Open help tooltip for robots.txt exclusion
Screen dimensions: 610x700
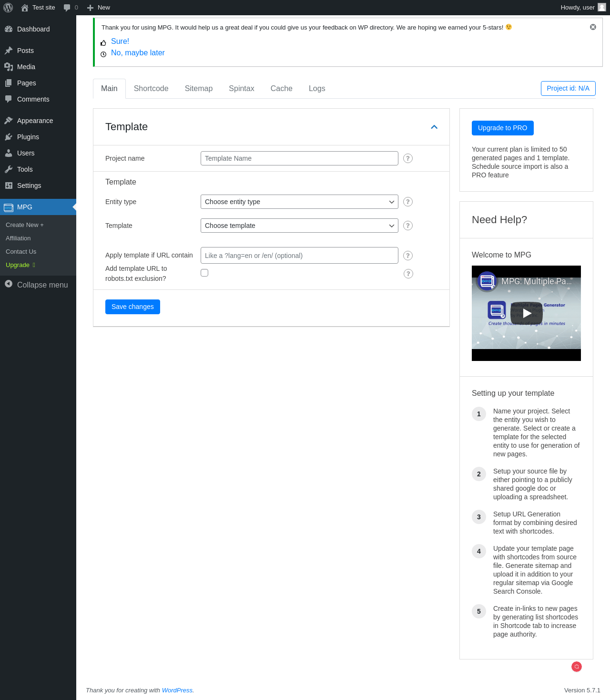click(x=408, y=274)
